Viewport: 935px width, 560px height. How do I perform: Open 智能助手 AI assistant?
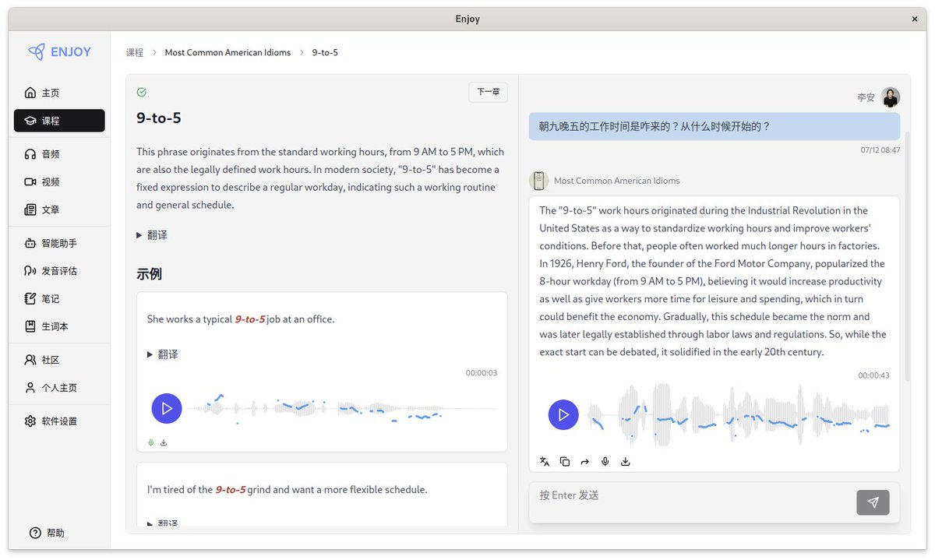[x=59, y=243]
